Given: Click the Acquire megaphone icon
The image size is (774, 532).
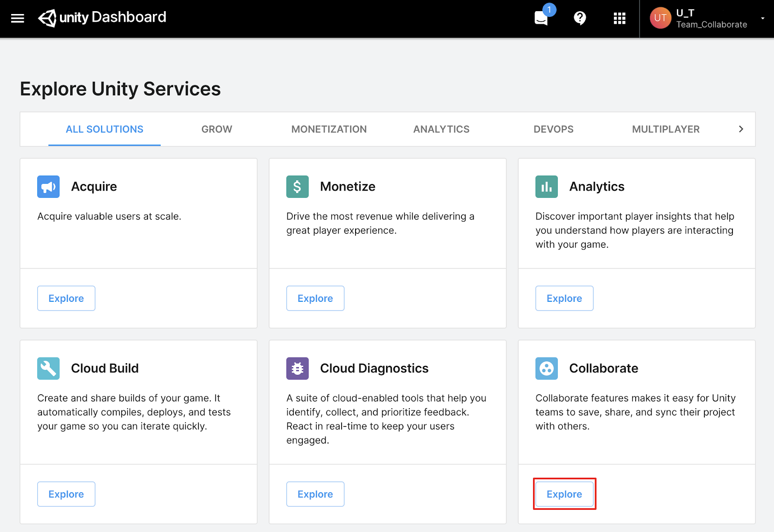Looking at the screenshot, I should [x=48, y=187].
